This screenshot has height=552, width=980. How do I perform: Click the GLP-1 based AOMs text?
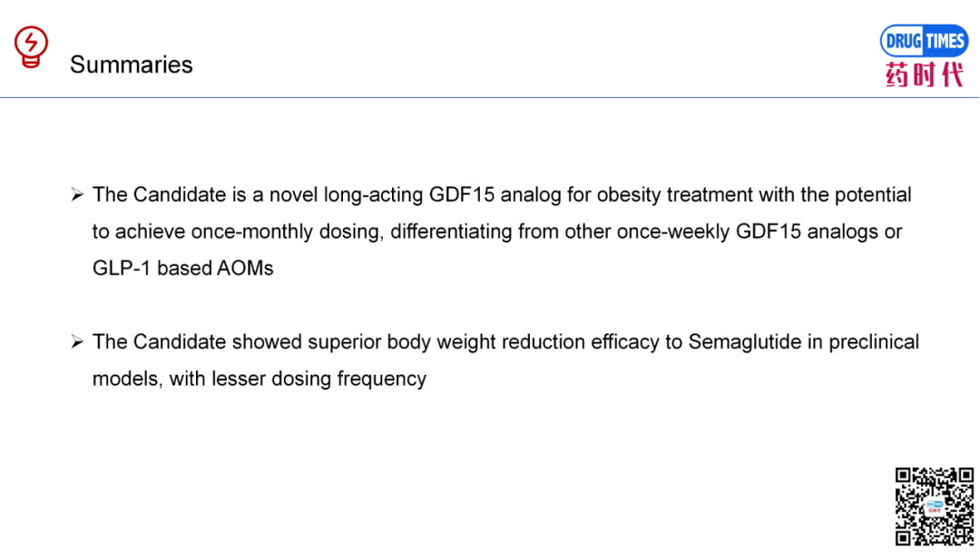(183, 268)
